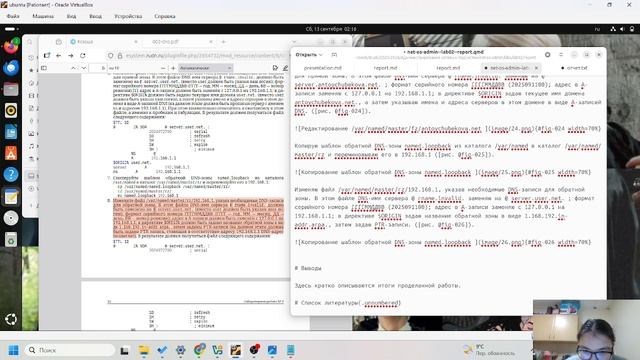
Task: Open Settings gear on Windows taskbar
Action: click(x=180, y=350)
